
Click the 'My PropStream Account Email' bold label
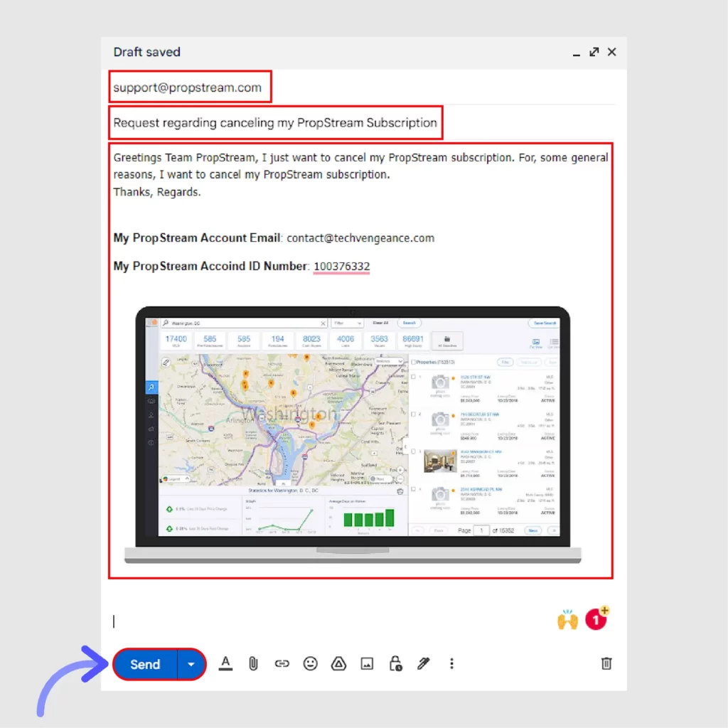(x=196, y=237)
